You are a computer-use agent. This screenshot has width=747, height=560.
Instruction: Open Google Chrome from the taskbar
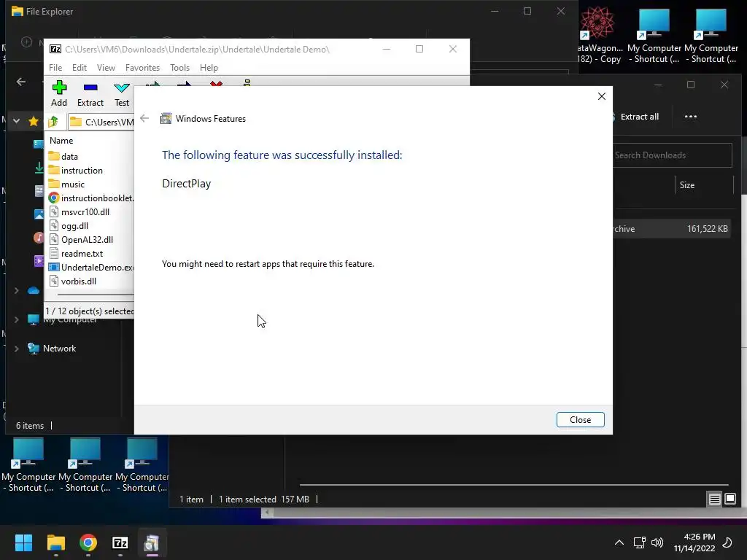(x=88, y=542)
